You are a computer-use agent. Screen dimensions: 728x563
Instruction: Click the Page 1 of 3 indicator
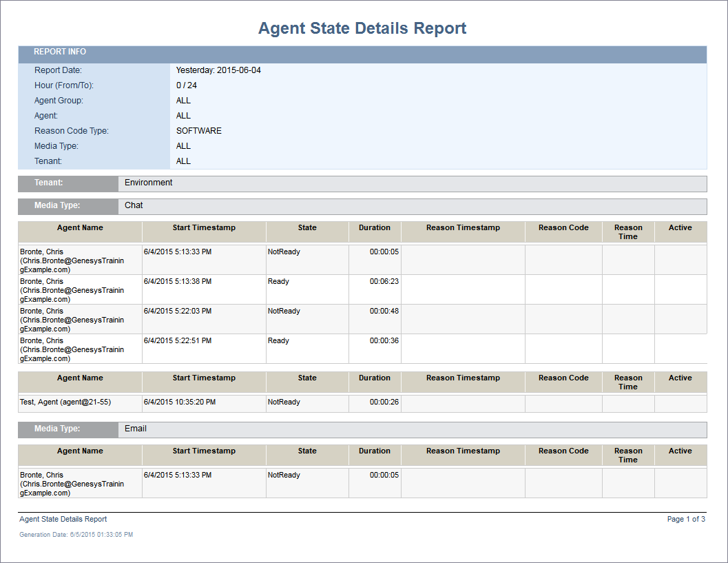685,519
